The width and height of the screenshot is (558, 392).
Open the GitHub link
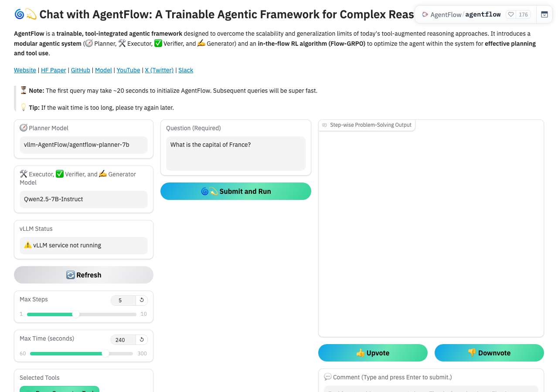(x=81, y=70)
